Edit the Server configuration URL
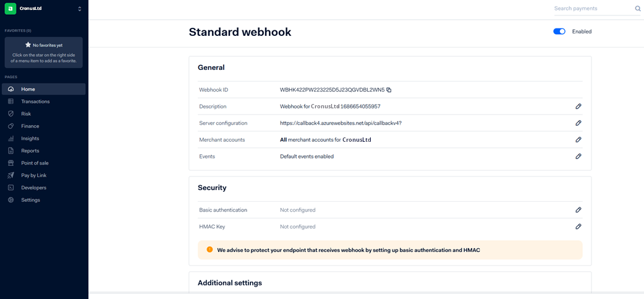Screen dimensions: 644x299 (578, 123)
